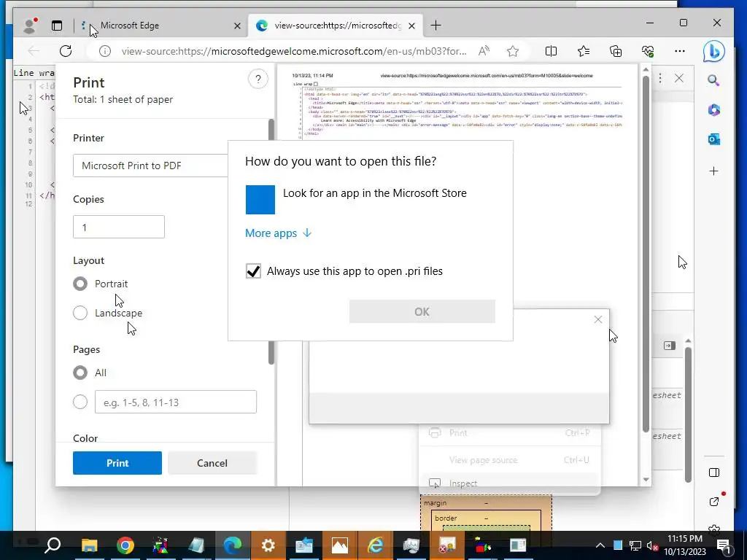The height and width of the screenshot is (560, 747).
Task: Click the view-source URL in address bar
Action: 294,51
